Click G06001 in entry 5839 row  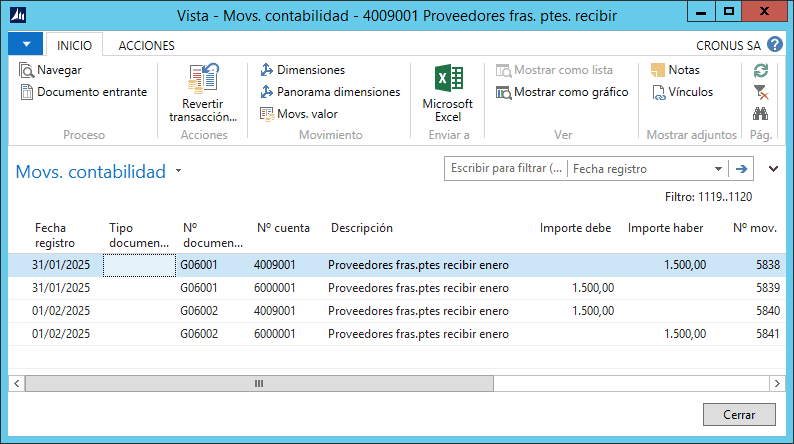pyautogui.click(x=198, y=288)
